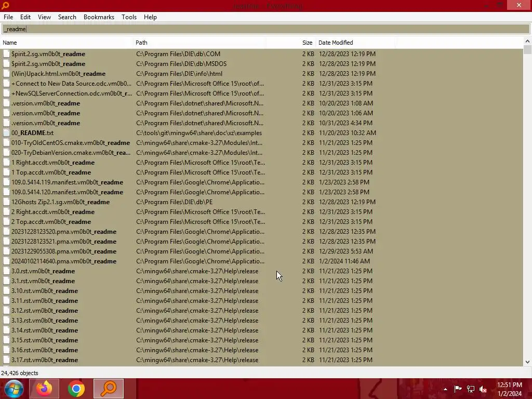This screenshot has width=532, height=399.
Task: Click the scrollbar down arrow
Action: click(x=527, y=362)
